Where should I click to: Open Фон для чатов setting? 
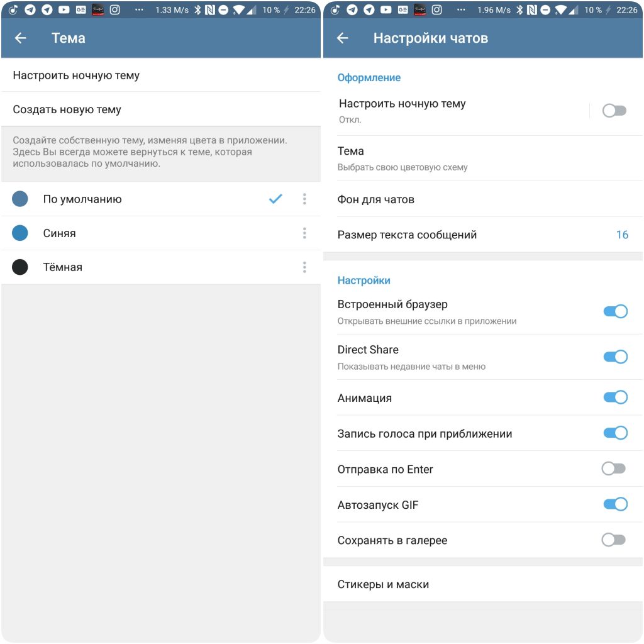(483, 199)
